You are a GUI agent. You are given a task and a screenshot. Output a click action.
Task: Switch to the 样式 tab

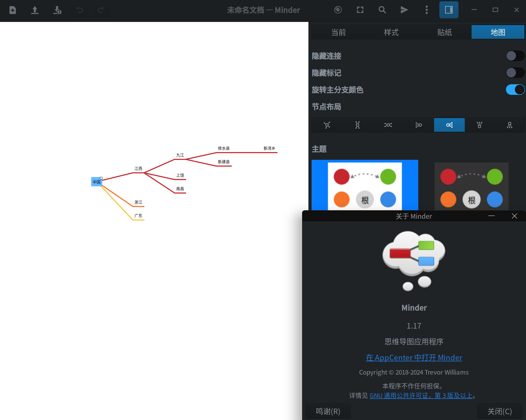[391, 32]
